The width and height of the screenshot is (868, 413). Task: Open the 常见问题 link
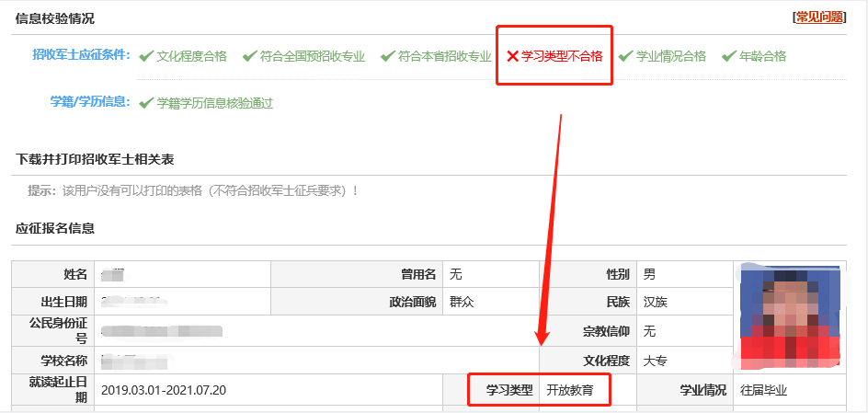819,17
